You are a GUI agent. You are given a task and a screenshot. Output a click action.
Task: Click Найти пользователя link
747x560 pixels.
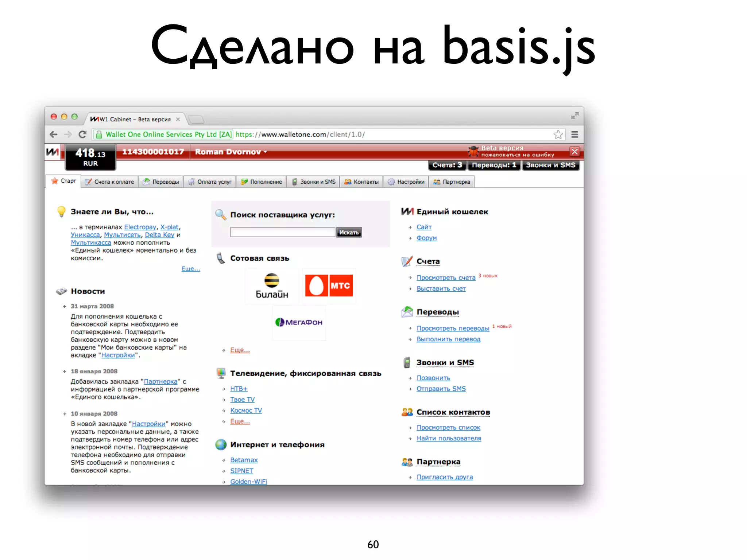click(449, 439)
